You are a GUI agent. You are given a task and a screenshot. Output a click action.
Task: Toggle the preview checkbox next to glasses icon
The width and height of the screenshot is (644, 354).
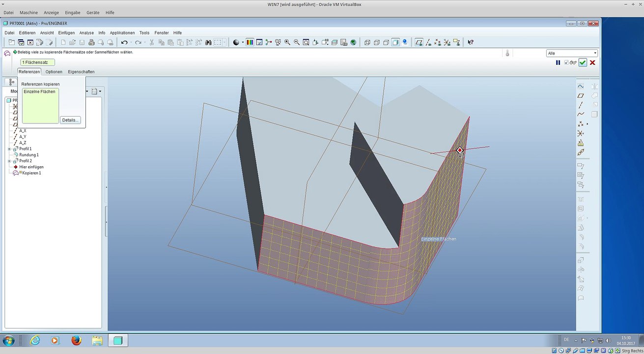click(x=566, y=62)
